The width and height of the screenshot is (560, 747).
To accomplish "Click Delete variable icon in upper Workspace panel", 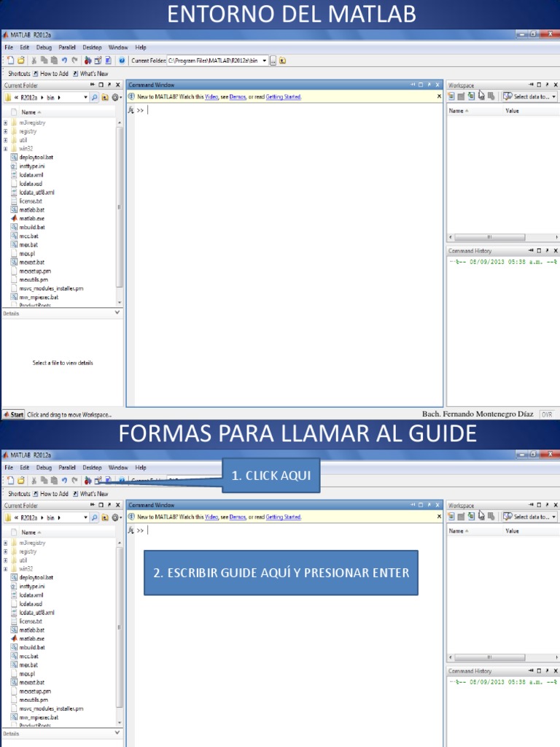I will 491,96.
